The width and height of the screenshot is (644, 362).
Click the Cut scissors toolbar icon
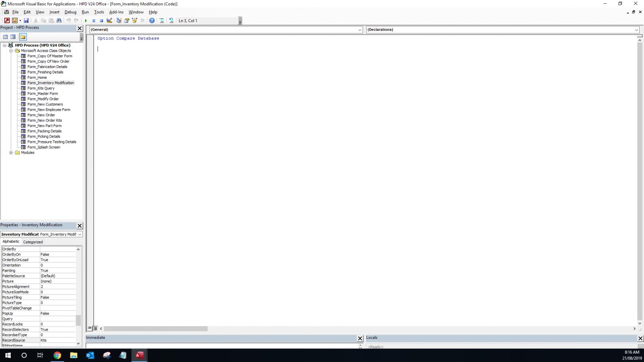click(36, 21)
